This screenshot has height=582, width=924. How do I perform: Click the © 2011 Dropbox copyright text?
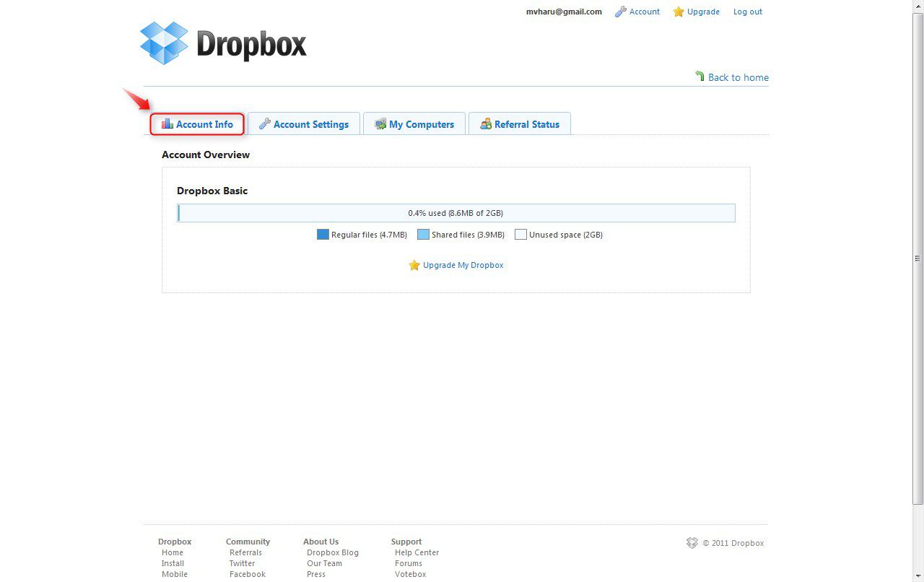(x=733, y=543)
